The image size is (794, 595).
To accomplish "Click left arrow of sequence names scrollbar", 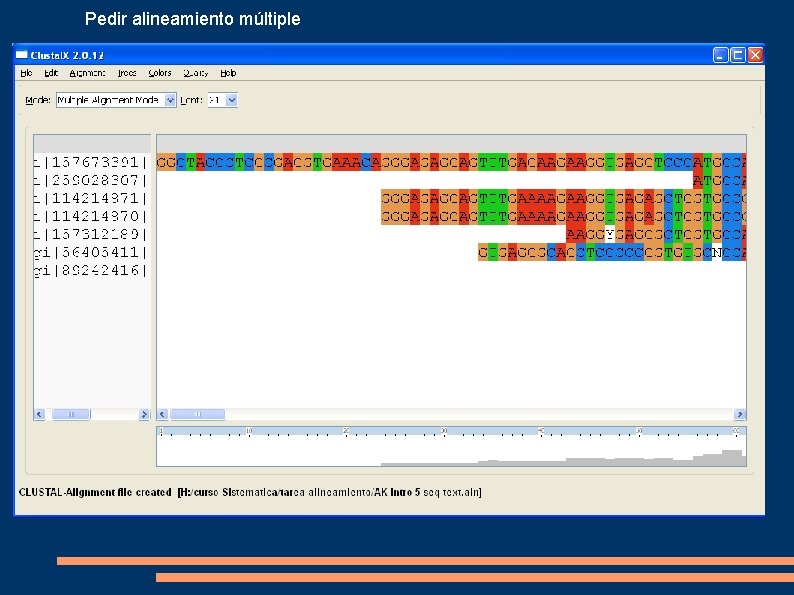I will (39, 414).
